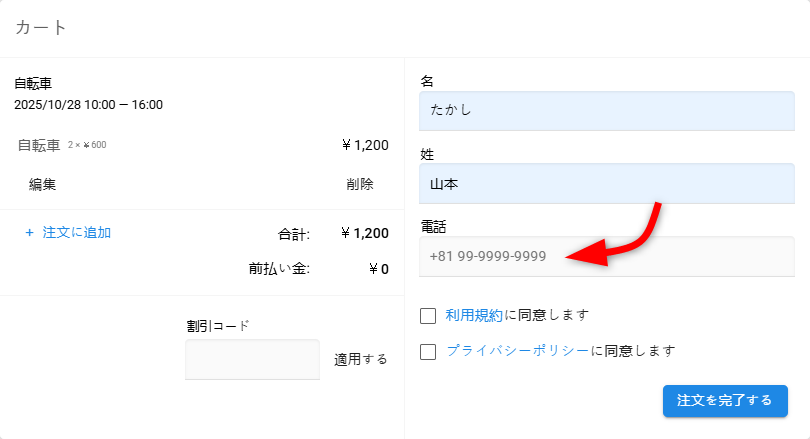The image size is (810, 439).
Task: Click 適用する to apply discount code
Action: point(360,359)
